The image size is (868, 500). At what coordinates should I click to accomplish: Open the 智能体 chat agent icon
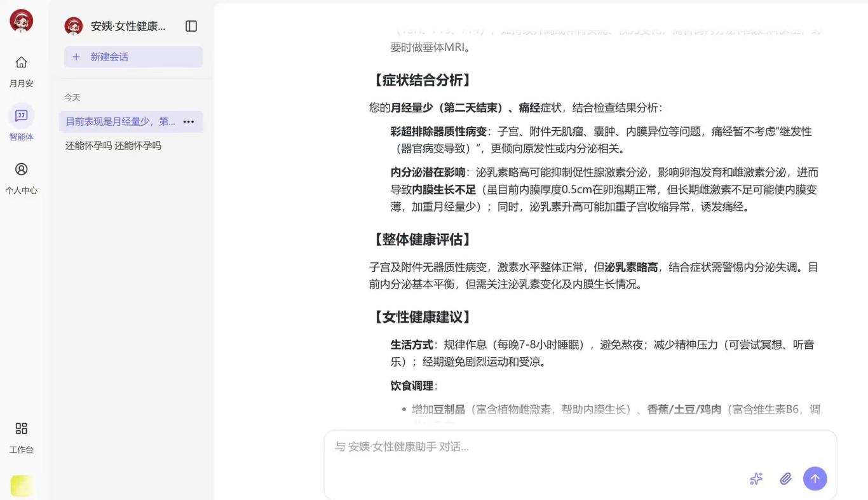[21, 116]
